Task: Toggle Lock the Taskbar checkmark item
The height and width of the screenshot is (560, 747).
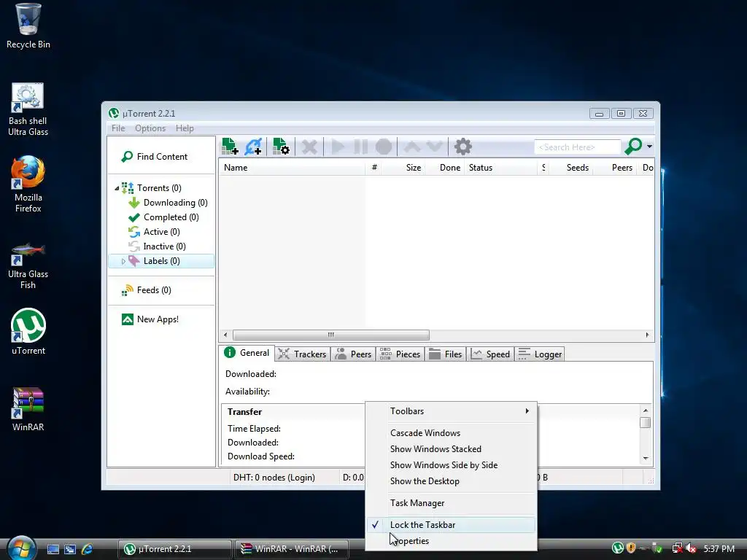Action: coord(452,525)
